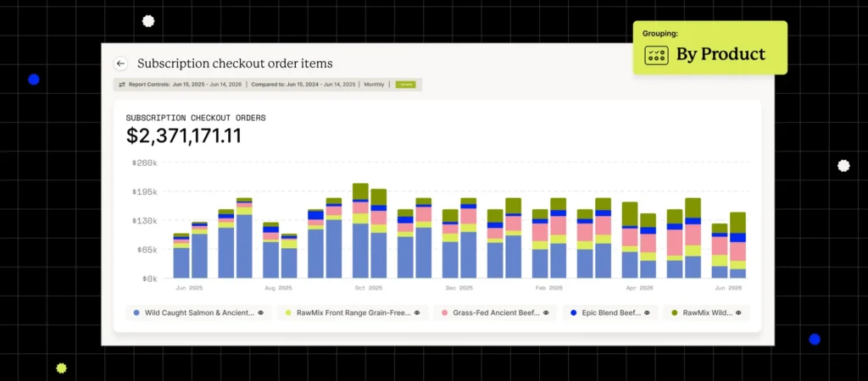The image size is (868, 381).
Task: Click the green badge in Report Controls bar
Action: (406, 85)
